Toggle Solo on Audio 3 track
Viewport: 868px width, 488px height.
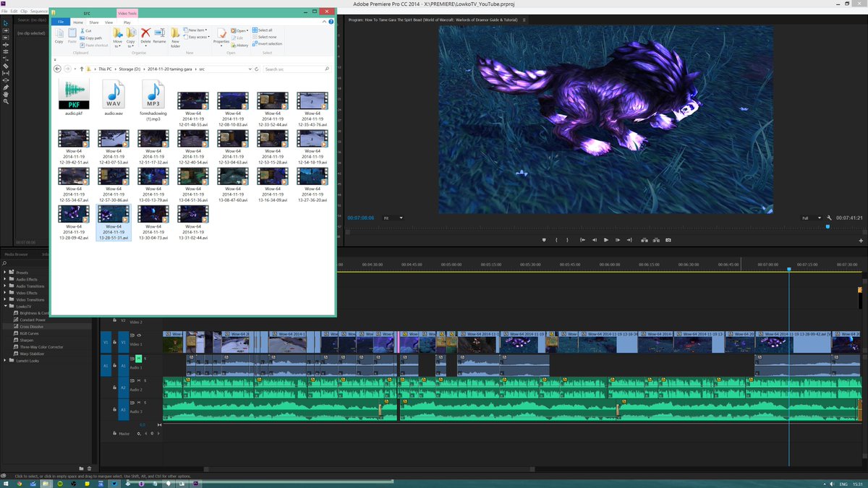point(145,403)
